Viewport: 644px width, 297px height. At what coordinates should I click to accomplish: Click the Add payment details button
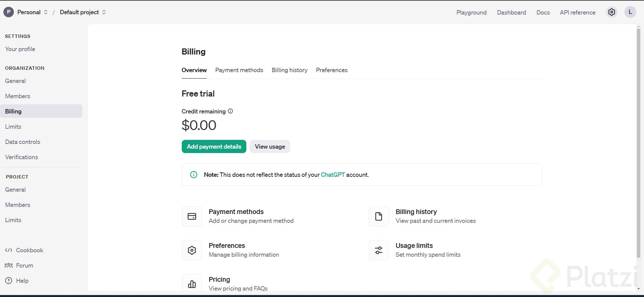click(x=214, y=147)
